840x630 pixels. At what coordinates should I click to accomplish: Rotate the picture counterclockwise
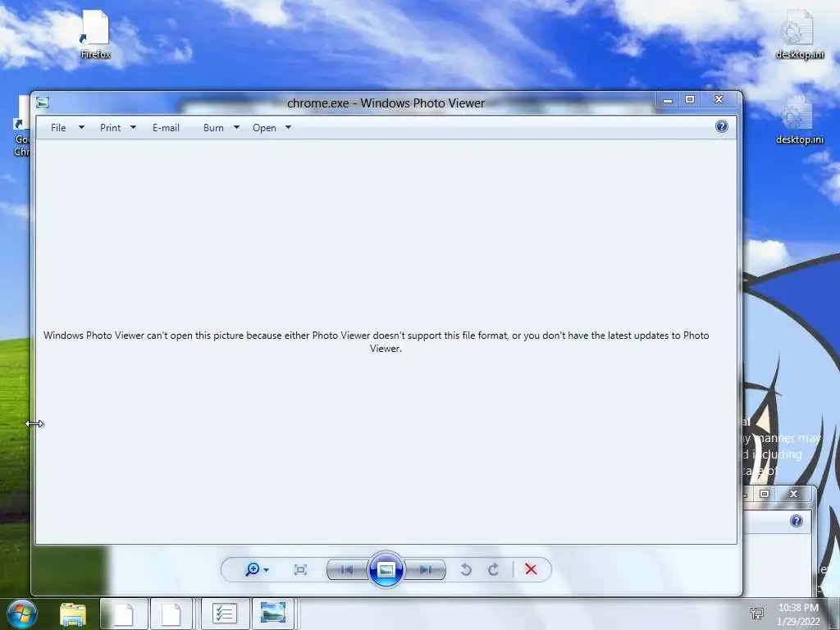[466, 569]
